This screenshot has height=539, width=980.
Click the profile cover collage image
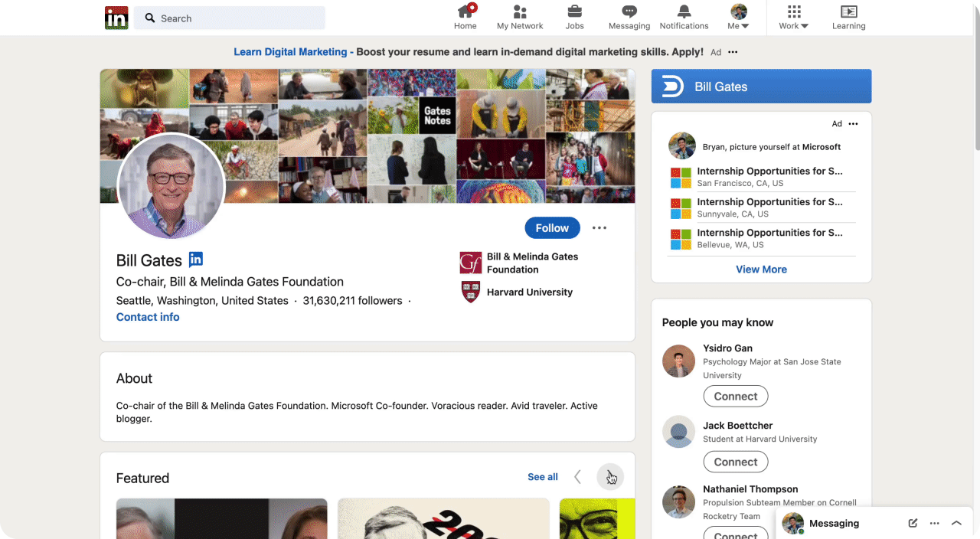(x=367, y=136)
